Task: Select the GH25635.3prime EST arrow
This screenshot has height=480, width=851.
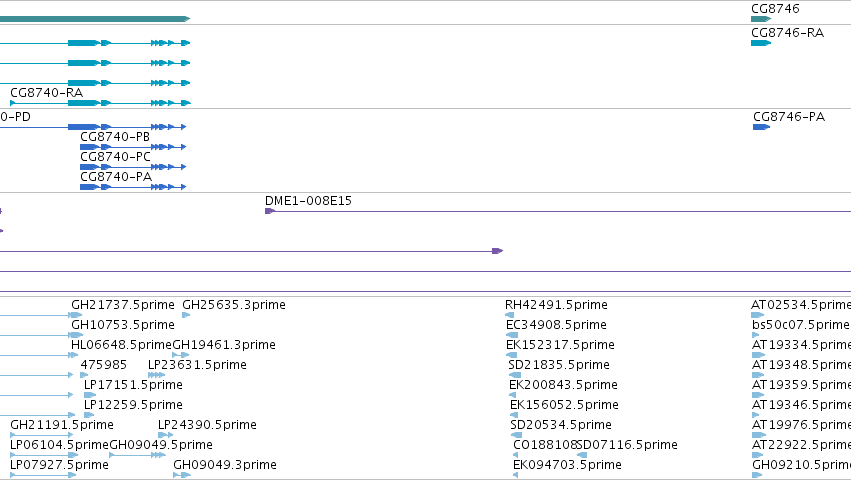Action: [x=186, y=315]
